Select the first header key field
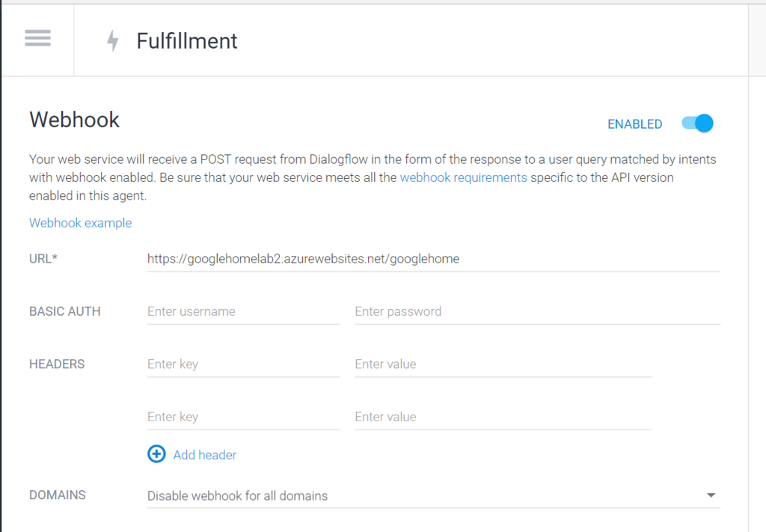766x532 pixels. 243,364
